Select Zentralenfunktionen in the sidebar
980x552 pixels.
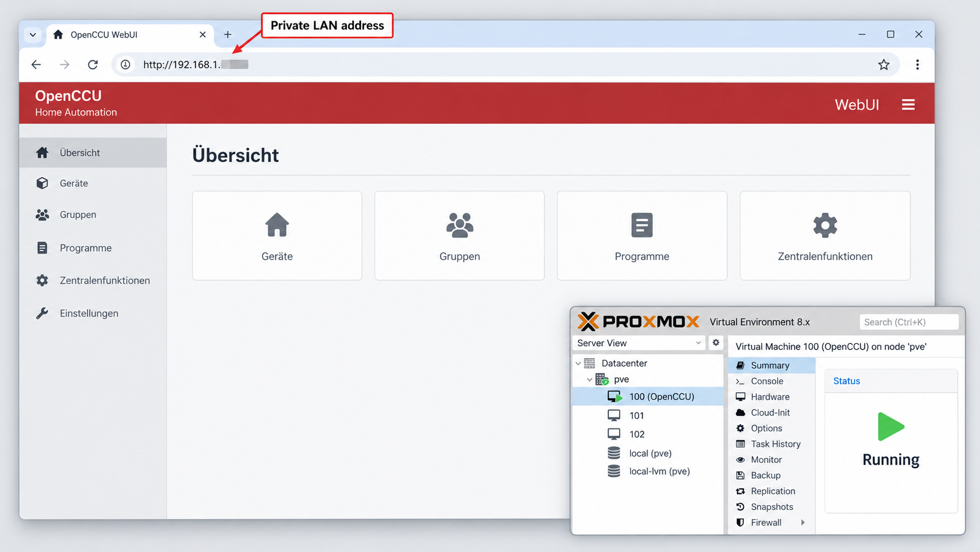point(93,280)
